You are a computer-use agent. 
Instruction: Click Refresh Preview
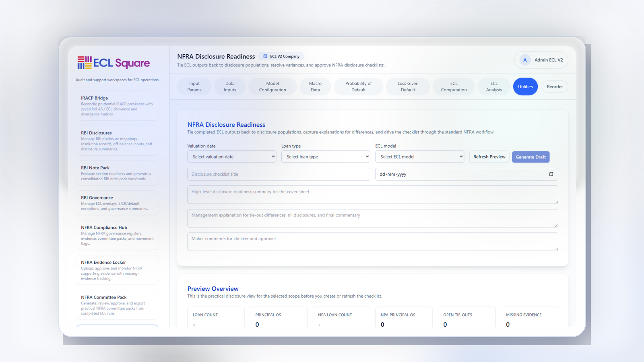point(489,156)
